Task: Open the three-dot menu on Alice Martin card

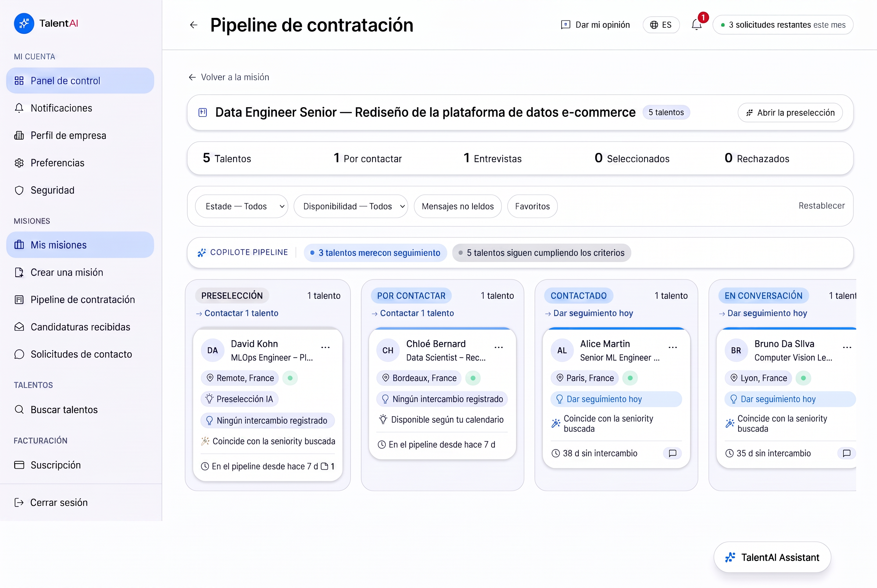Action: [673, 347]
